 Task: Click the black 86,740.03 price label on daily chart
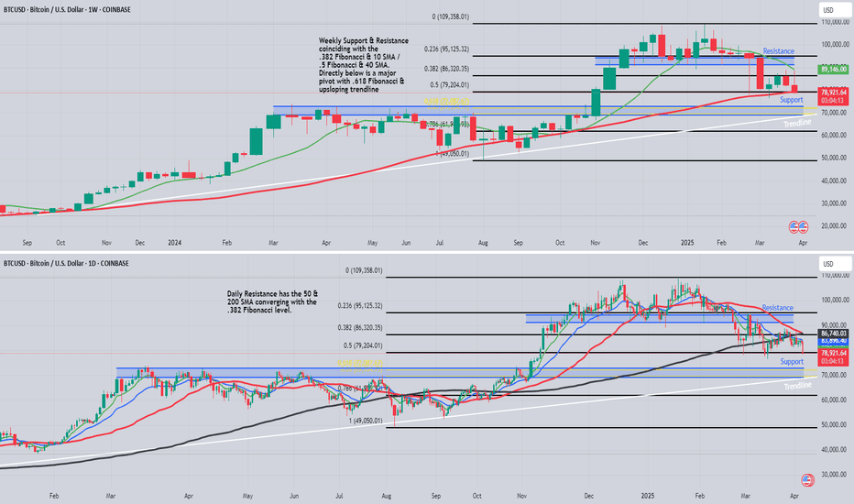click(x=833, y=333)
